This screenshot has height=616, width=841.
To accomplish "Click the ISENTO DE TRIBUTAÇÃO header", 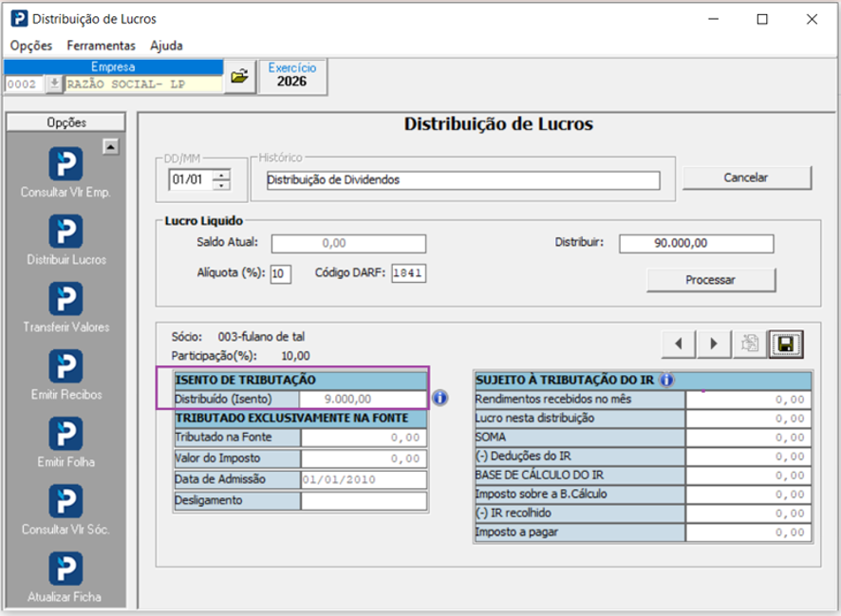I will tap(300, 380).
